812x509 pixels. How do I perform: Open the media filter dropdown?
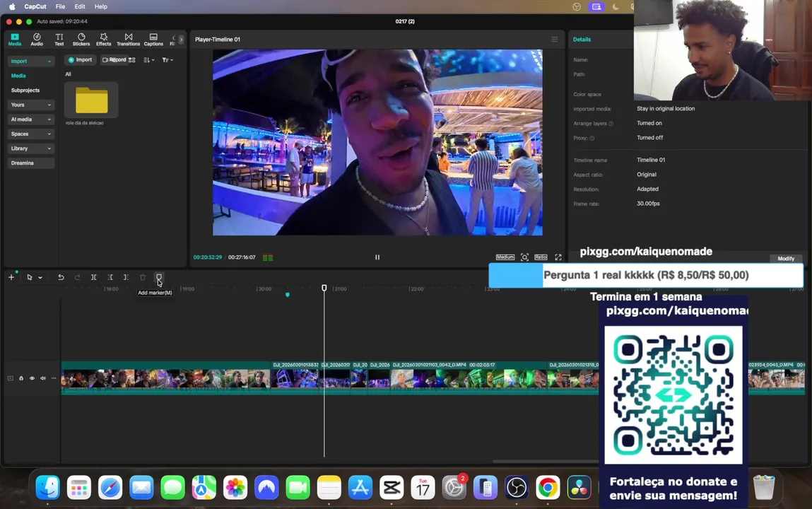pos(167,60)
